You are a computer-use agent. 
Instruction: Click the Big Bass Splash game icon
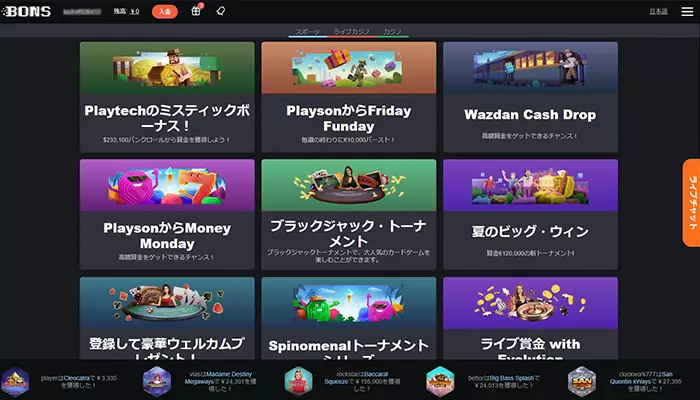440,381
